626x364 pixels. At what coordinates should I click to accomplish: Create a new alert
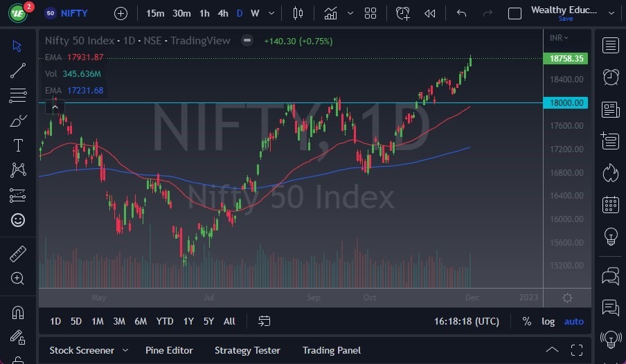(402, 14)
